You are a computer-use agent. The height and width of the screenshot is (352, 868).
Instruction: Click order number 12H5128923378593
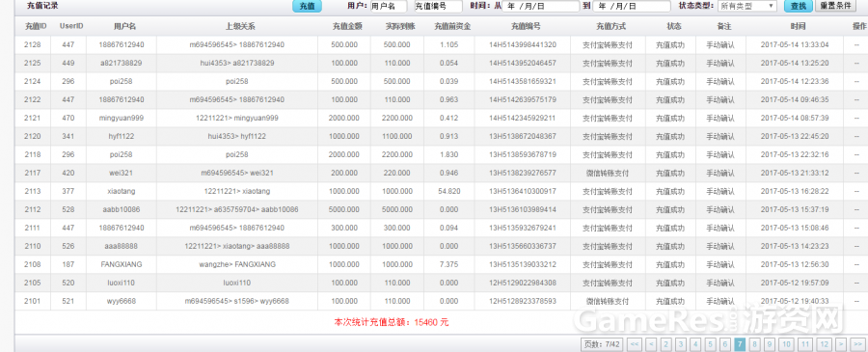click(523, 301)
